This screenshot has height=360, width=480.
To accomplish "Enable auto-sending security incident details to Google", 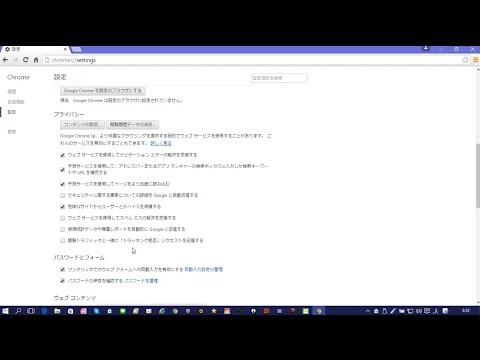I will tap(62, 195).
